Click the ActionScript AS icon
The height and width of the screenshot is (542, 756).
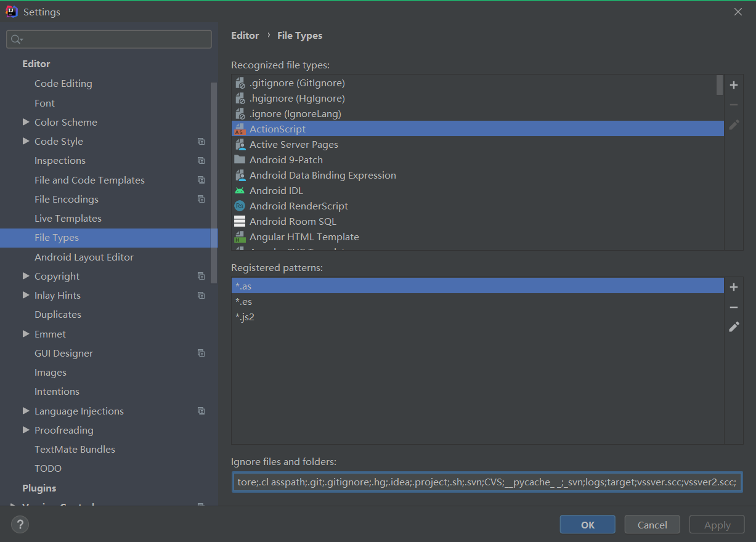240,129
